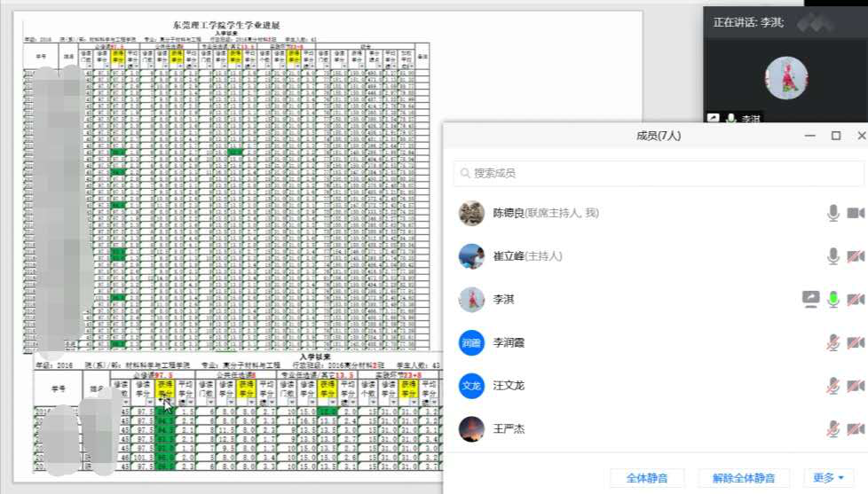Click 崔立峰's disabled camera icon
This screenshot has height=494, width=868.
click(x=856, y=256)
